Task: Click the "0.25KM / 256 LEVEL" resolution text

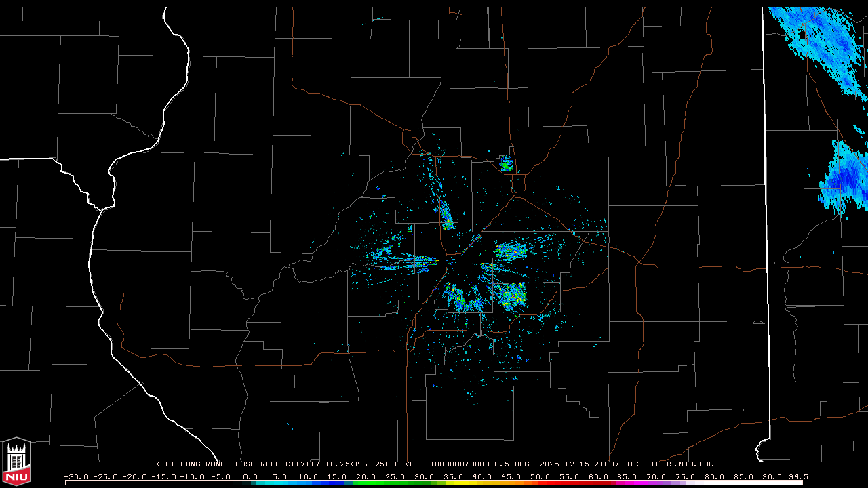Action: point(375,464)
